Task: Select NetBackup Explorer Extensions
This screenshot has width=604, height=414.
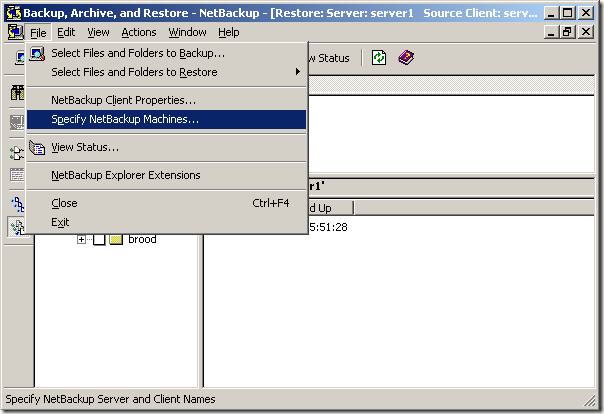Action: point(166,175)
